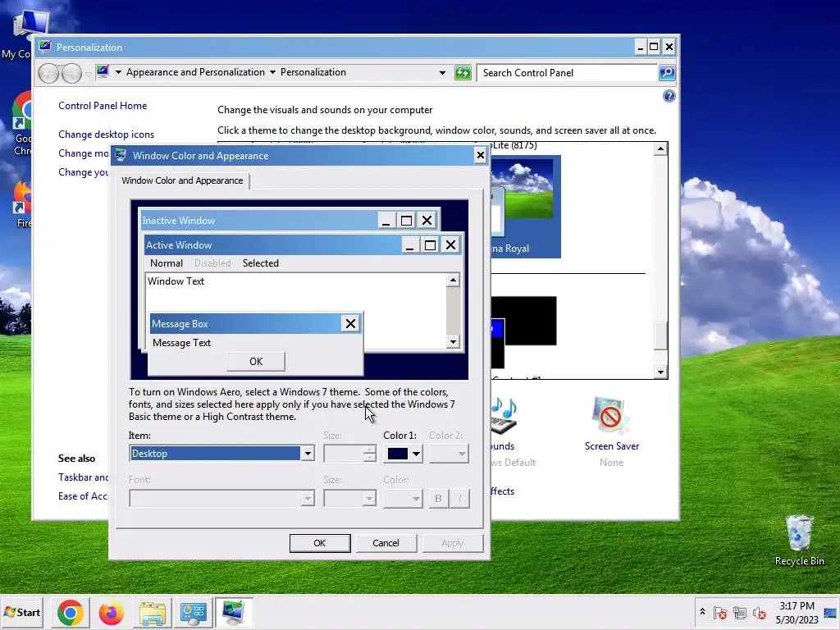The width and height of the screenshot is (840, 630).
Task: Click the Disabled menu item in preview
Action: click(x=212, y=263)
